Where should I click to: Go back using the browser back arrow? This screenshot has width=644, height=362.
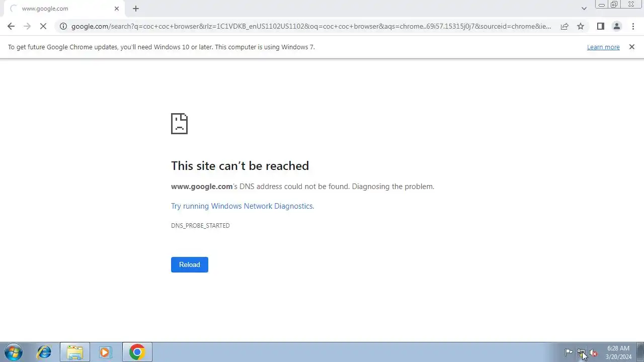click(x=11, y=26)
